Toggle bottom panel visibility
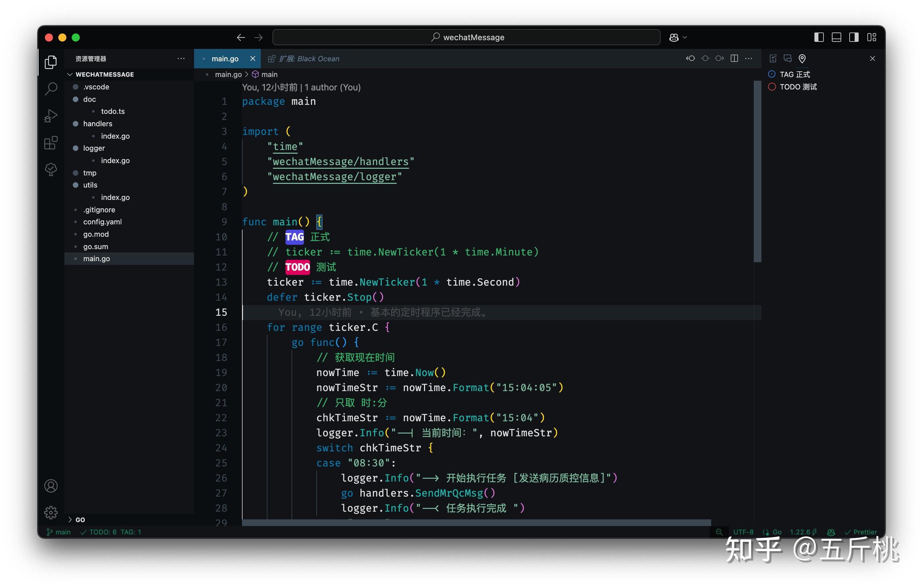923x588 pixels. 837,38
